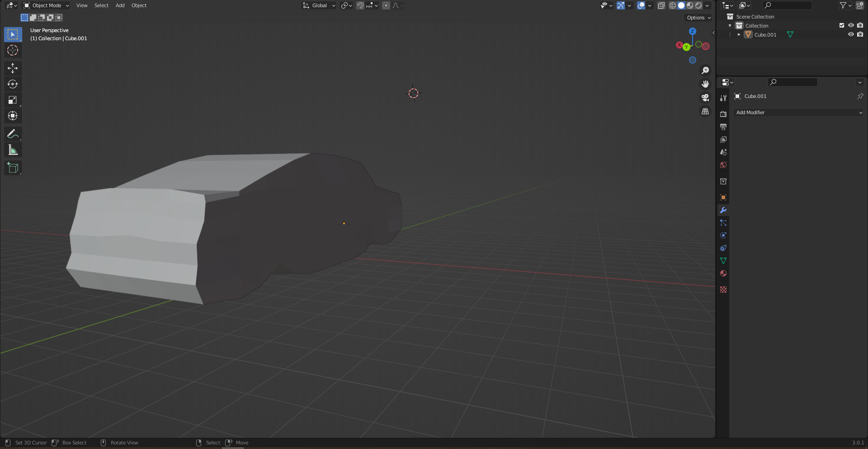The width and height of the screenshot is (868, 449).
Task: Pick the Scale tool
Action: point(13,100)
